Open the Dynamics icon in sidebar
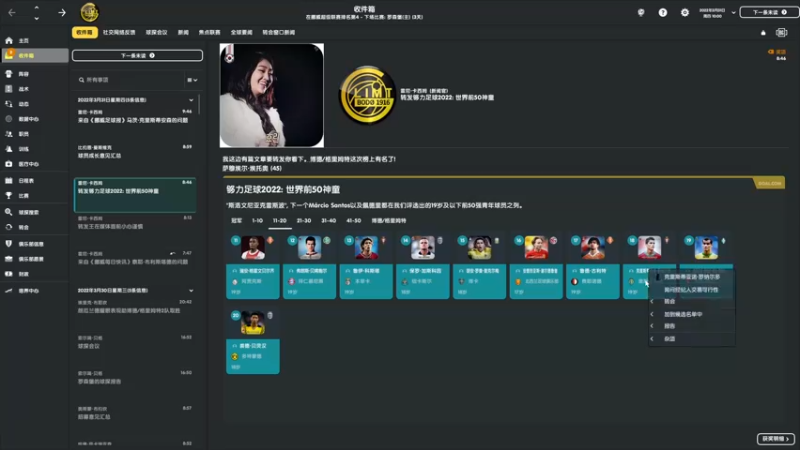Viewport: 800px width, 450px height. click(9, 104)
